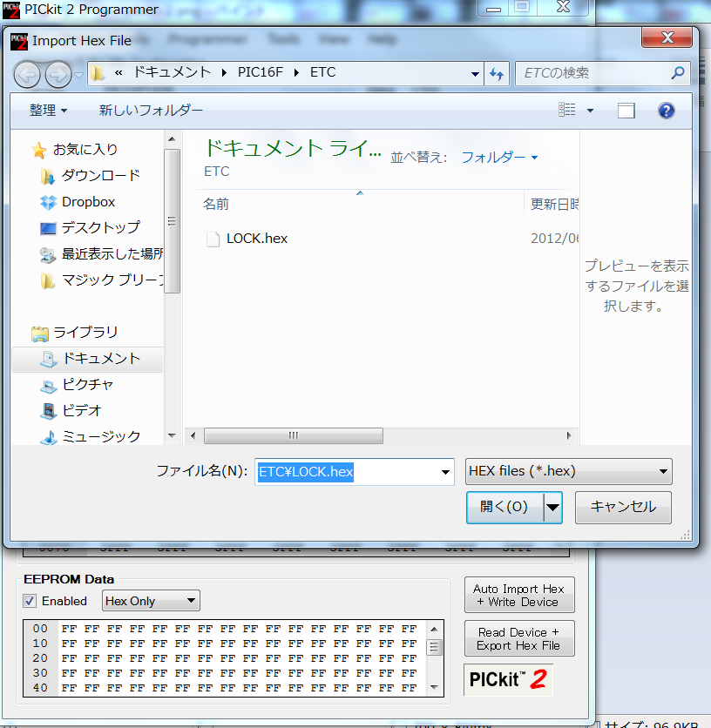Click the view mode icon in toolbar
The height and width of the screenshot is (728, 711).
pyautogui.click(x=567, y=110)
